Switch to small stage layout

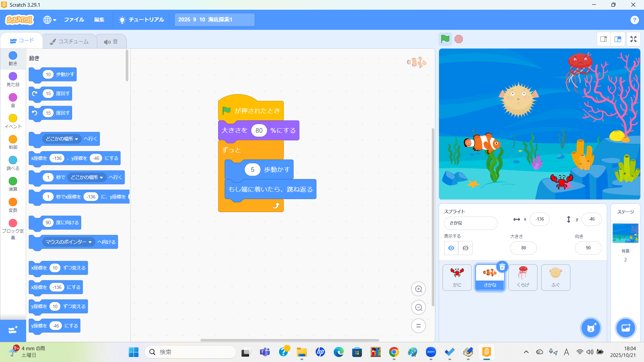pos(604,39)
